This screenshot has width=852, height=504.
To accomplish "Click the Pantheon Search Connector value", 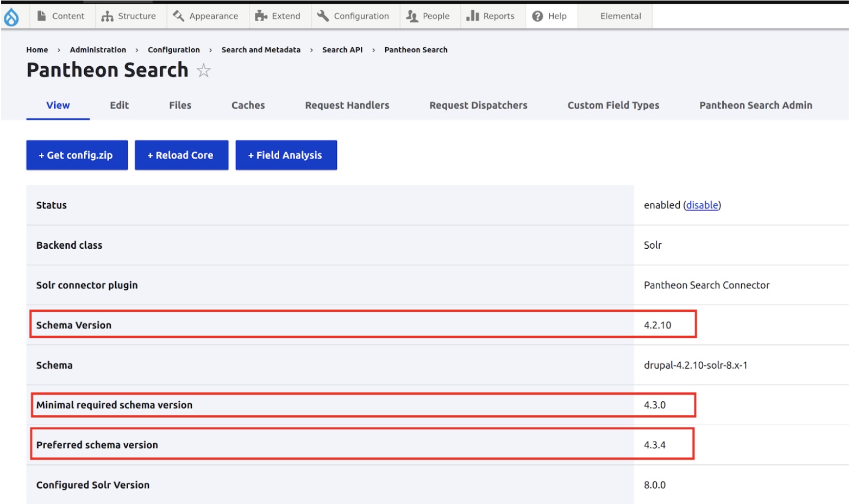I will [x=706, y=285].
